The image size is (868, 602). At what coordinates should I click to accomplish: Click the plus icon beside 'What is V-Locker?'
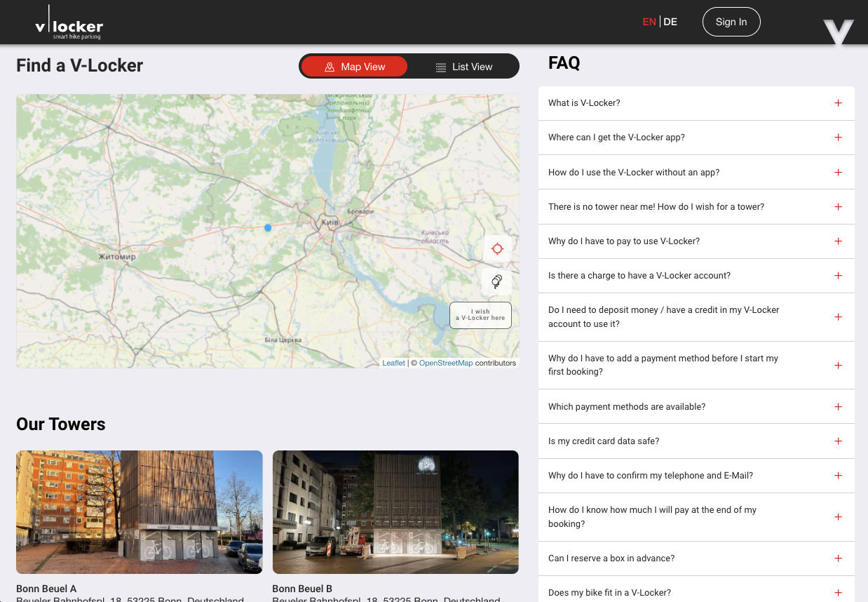coord(839,102)
